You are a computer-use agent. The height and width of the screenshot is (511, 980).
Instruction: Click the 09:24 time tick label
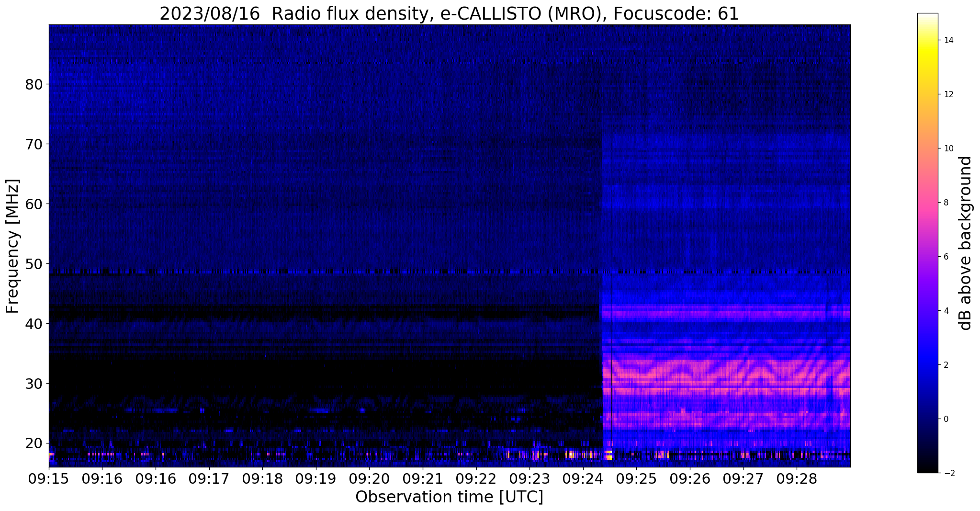(583, 479)
